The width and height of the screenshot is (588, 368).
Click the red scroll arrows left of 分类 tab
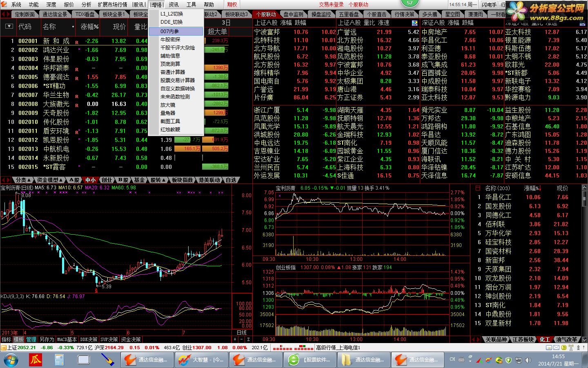coord(6,180)
